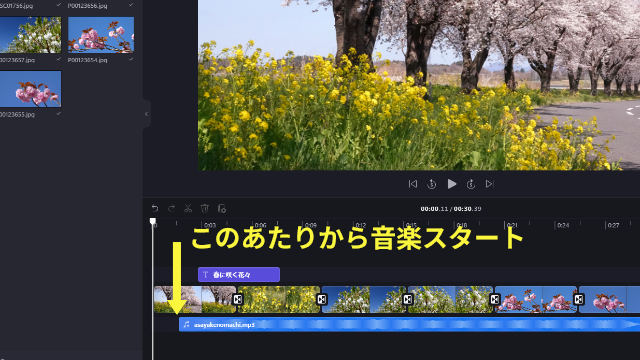Click the T icon on the text clip
This screenshot has width=640, height=360.
point(205,275)
